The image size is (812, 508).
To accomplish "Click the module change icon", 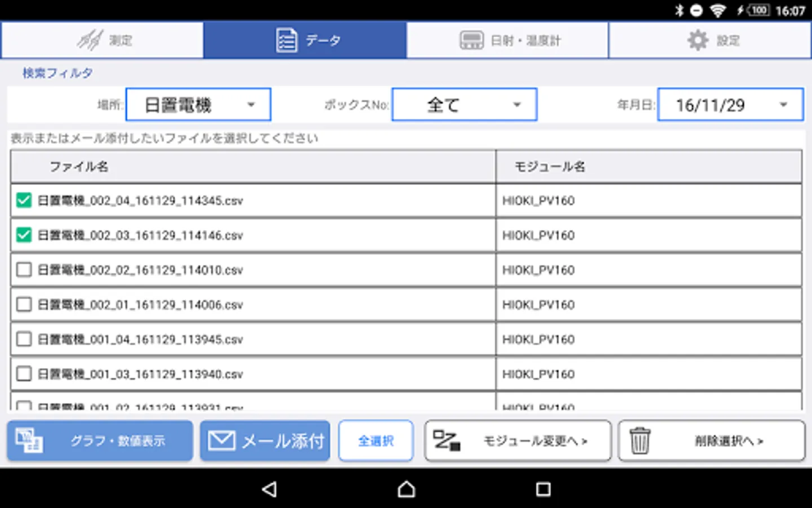I will pos(447,441).
